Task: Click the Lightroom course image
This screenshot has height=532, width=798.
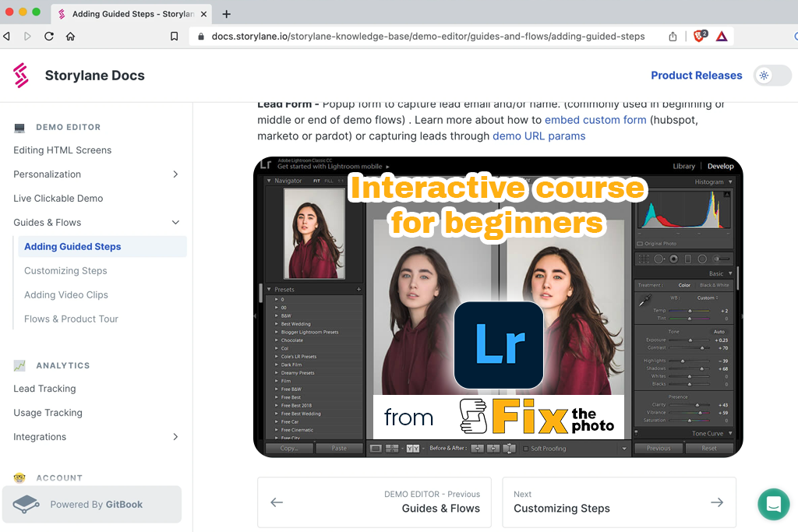Action: click(498, 307)
